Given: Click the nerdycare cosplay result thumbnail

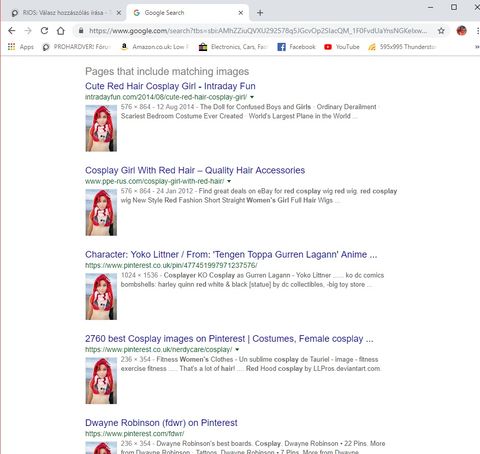Looking at the screenshot, I should click(x=101, y=381).
